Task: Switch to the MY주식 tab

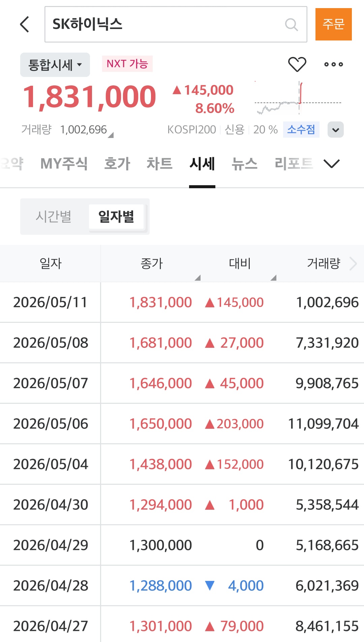Action: tap(64, 164)
